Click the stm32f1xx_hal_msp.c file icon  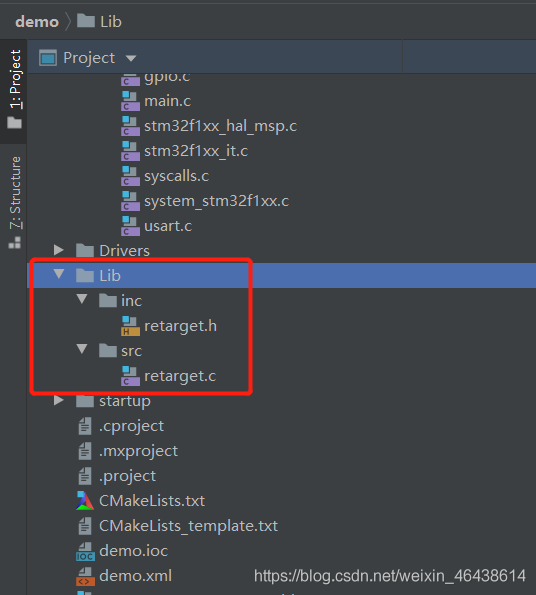click(130, 126)
